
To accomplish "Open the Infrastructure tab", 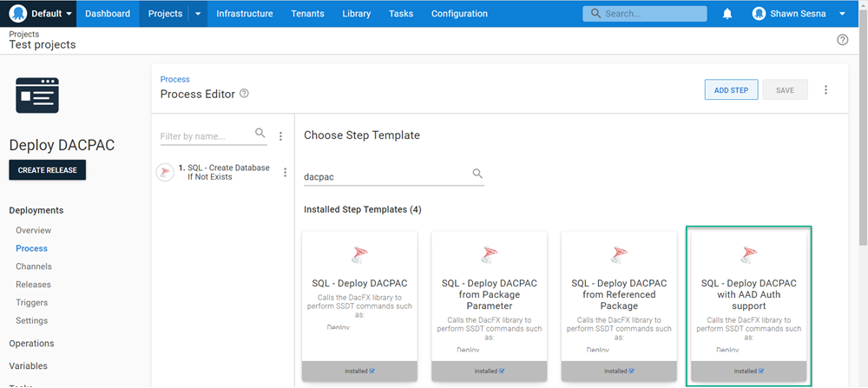I will coord(244,14).
